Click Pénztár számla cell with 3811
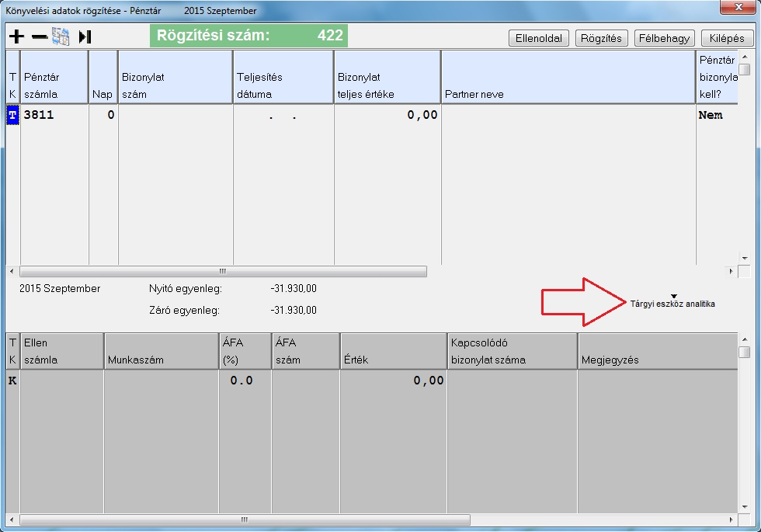Viewport: 761px width, 532px height. tap(54, 115)
